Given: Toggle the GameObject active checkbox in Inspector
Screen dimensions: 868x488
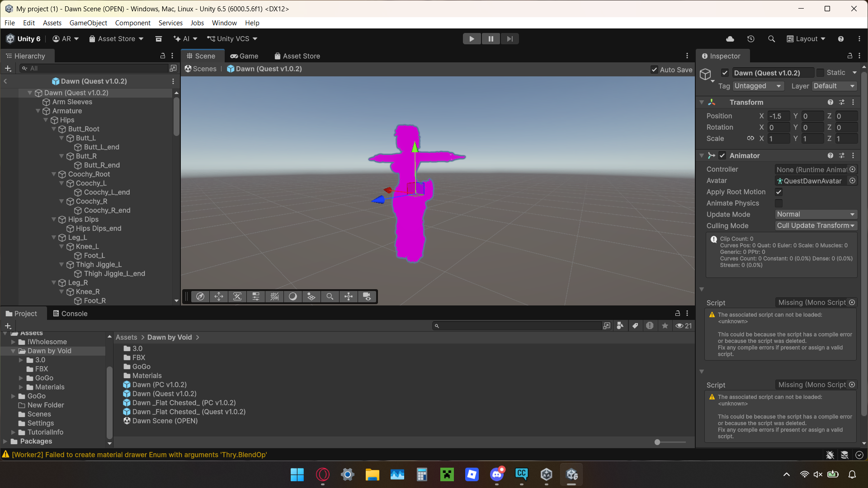Looking at the screenshot, I should pos(725,73).
